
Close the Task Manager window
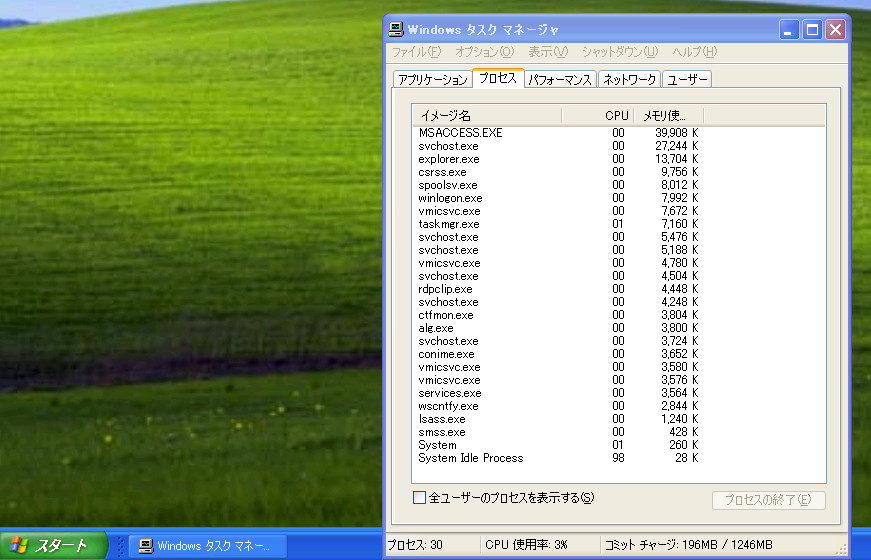point(835,29)
